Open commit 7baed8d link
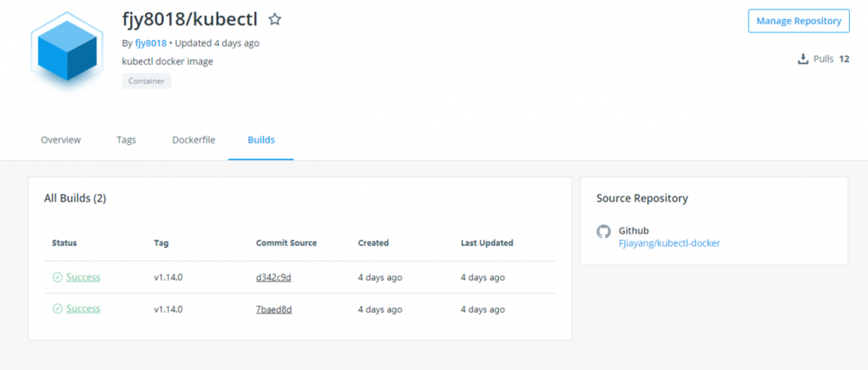 coord(274,309)
